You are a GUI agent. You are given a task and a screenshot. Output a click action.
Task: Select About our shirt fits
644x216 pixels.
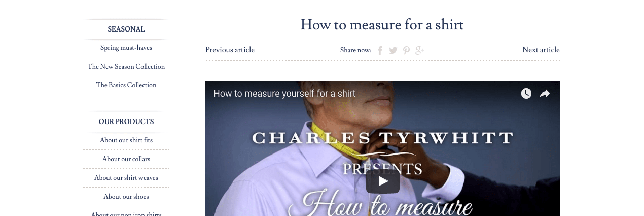click(126, 140)
